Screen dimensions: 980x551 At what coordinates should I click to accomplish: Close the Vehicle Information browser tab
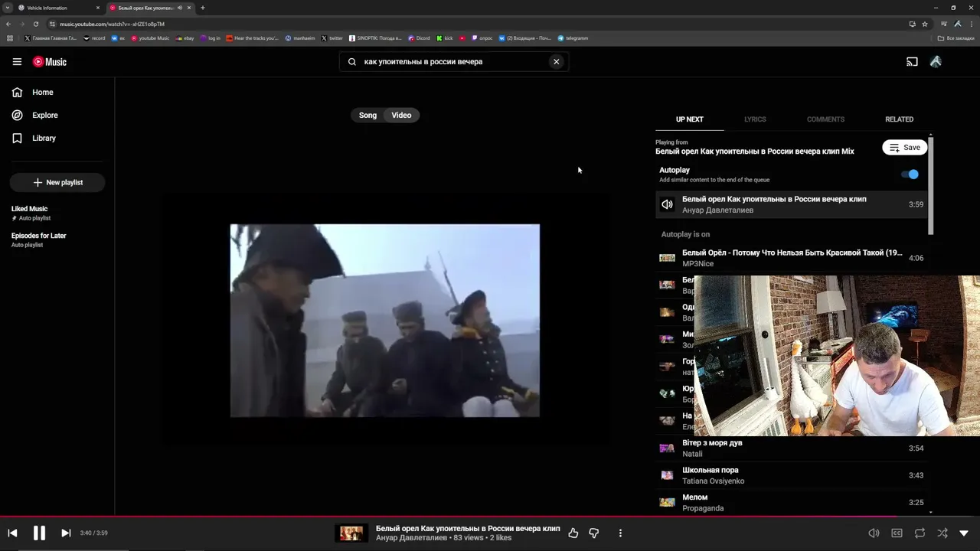(x=98, y=8)
